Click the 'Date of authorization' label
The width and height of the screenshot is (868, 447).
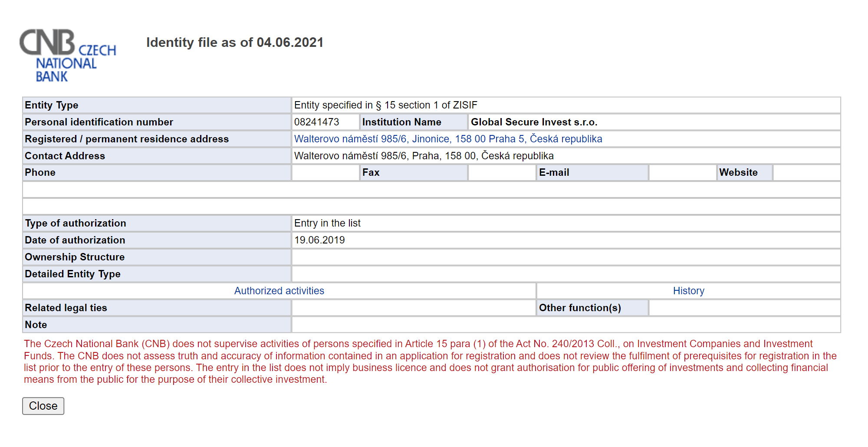pos(75,240)
